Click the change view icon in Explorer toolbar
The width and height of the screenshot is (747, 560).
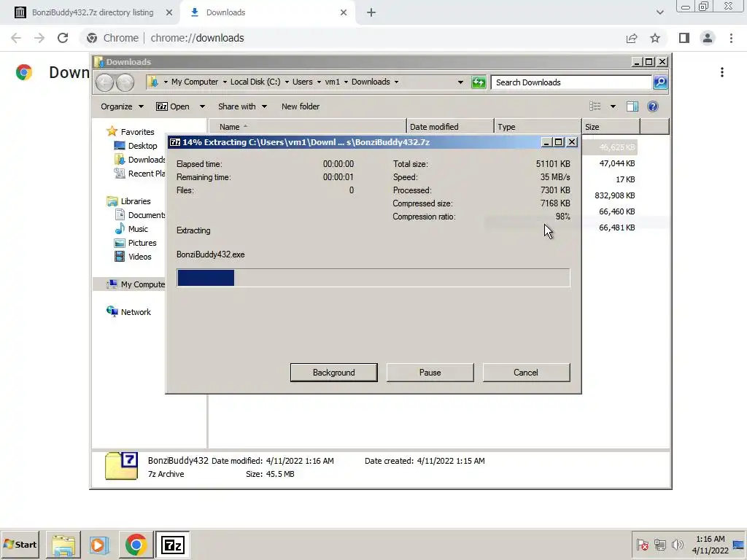click(595, 106)
